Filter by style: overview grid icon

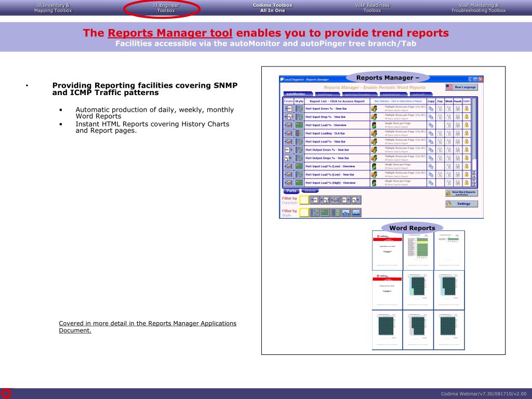coord(325,212)
